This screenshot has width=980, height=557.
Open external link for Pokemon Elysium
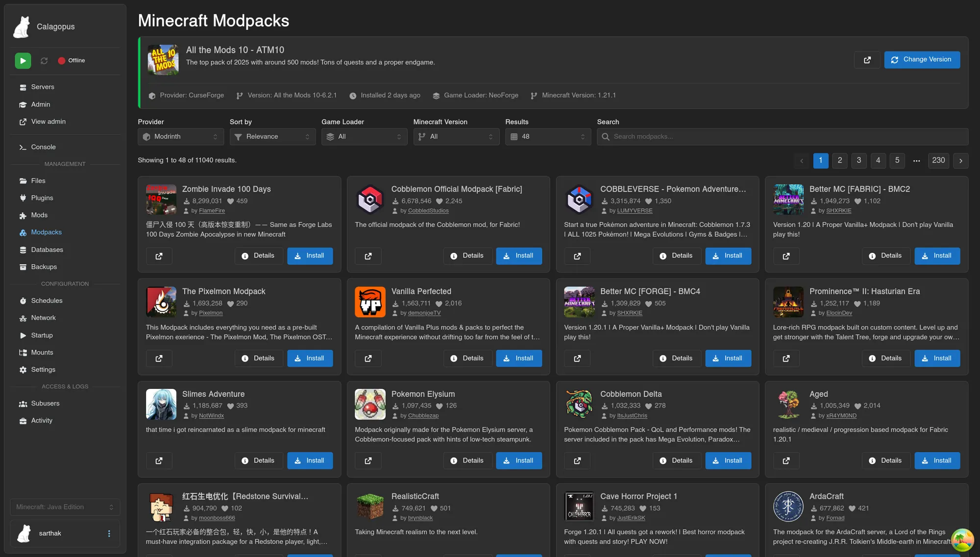(368, 461)
